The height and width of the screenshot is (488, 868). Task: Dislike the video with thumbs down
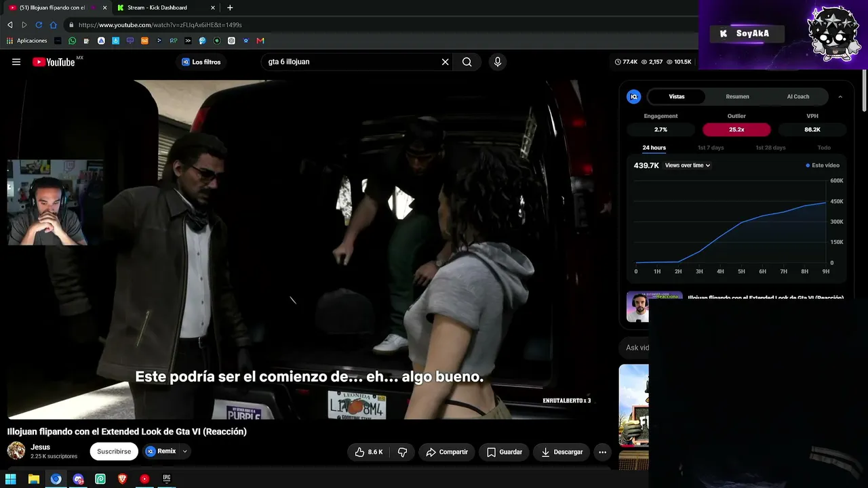[402, 452]
